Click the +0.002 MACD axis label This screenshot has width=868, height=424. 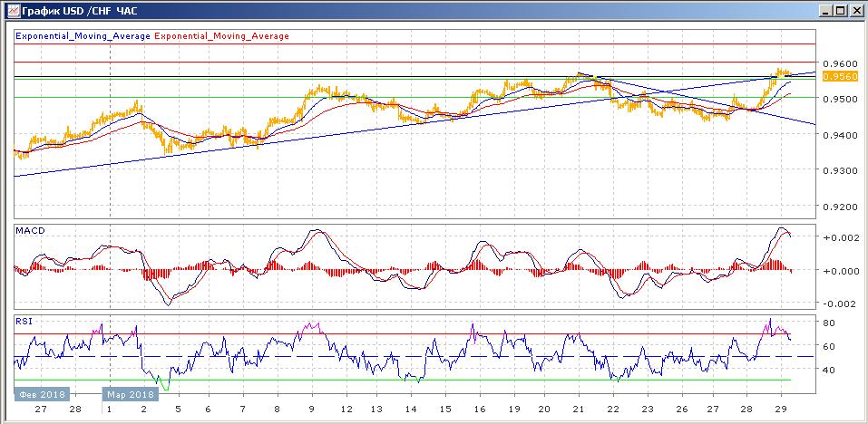click(x=841, y=237)
